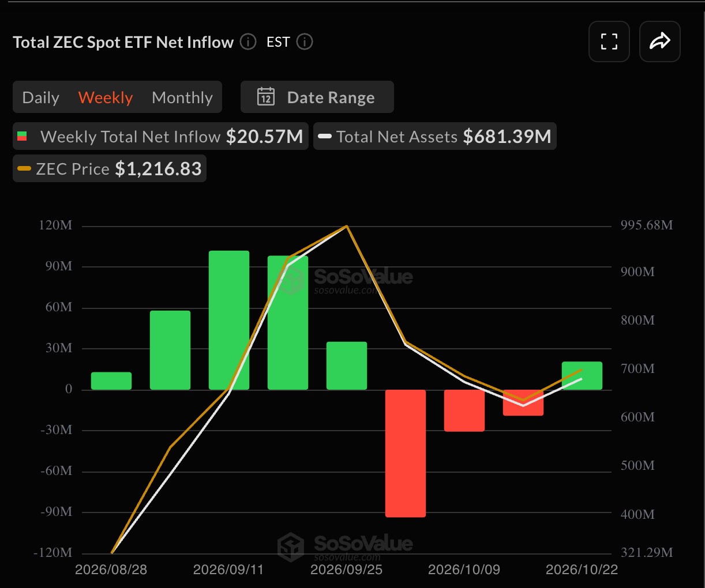Click the -120M left axis label
This screenshot has width=705, height=588.
point(53,553)
